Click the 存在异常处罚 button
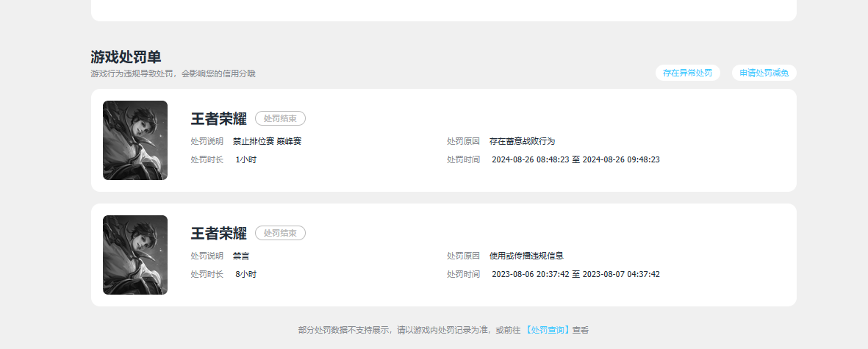Viewport: 868px width, 349px height. [x=687, y=73]
